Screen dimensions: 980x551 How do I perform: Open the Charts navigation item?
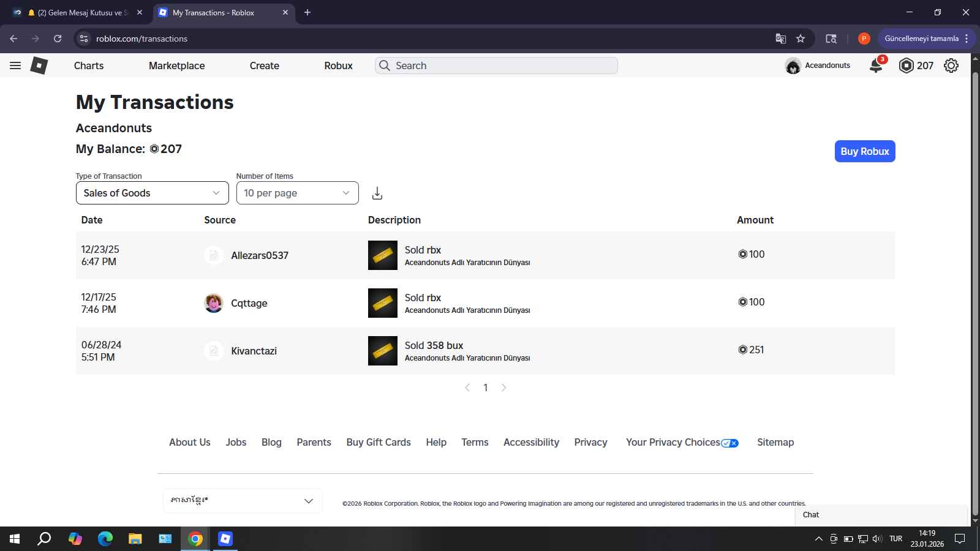coord(89,66)
